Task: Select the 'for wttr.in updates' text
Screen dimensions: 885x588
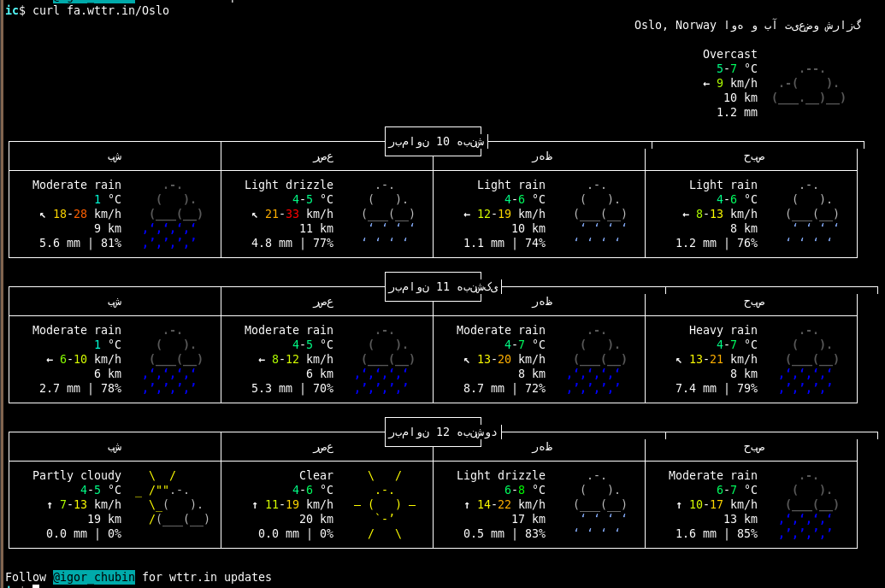Action: (207, 577)
